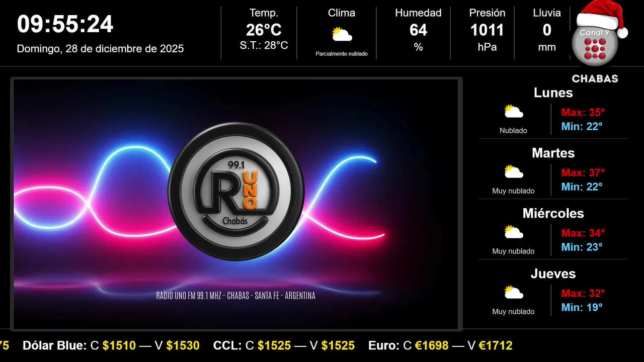Screen dimensions: 644x362
Task: Click the temperature value 26°C
Action: coord(264,30)
